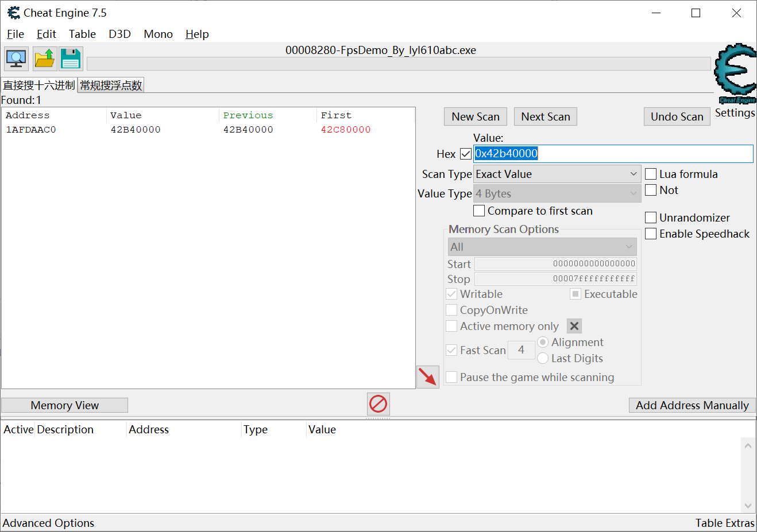The width and height of the screenshot is (757, 532).
Task: Toggle the Writable checkbox
Action: pyautogui.click(x=452, y=294)
